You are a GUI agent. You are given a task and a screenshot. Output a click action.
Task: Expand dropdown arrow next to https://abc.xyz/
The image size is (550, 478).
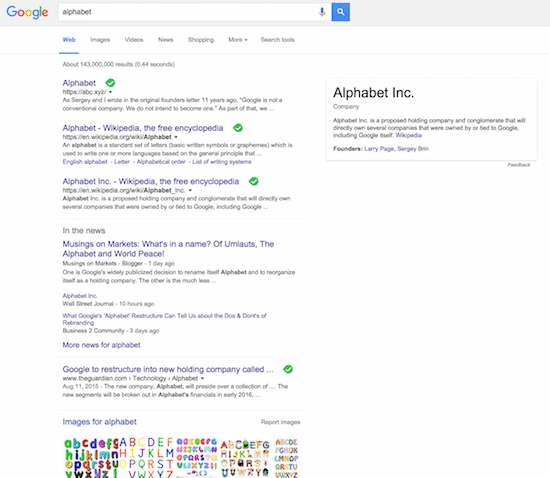tap(110, 92)
